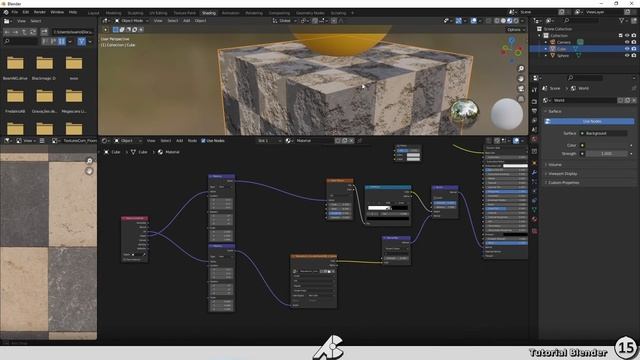Switch to the Modeling workspace tab
The width and height of the screenshot is (640, 360).
pyautogui.click(x=113, y=13)
